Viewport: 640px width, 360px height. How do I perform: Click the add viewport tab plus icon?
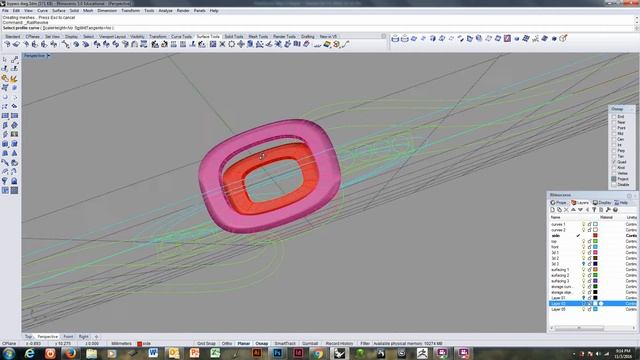pyautogui.click(x=96, y=337)
